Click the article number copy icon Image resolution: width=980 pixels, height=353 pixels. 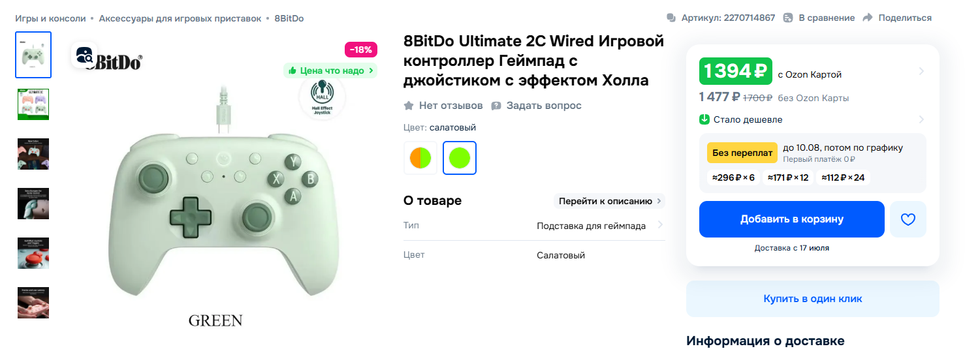click(671, 18)
